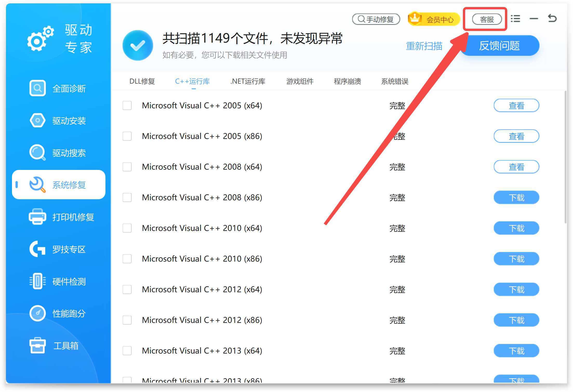Viewport: 573px width, 392px height.
Task: Tick checkbox for Visual C++ 2005 (x86)
Action: point(127,136)
